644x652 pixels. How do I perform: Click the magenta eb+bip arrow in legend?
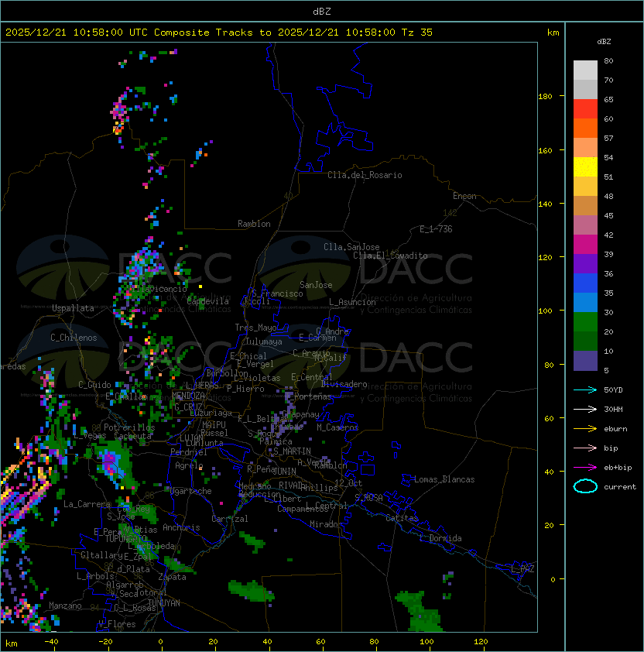[x=585, y=468]
